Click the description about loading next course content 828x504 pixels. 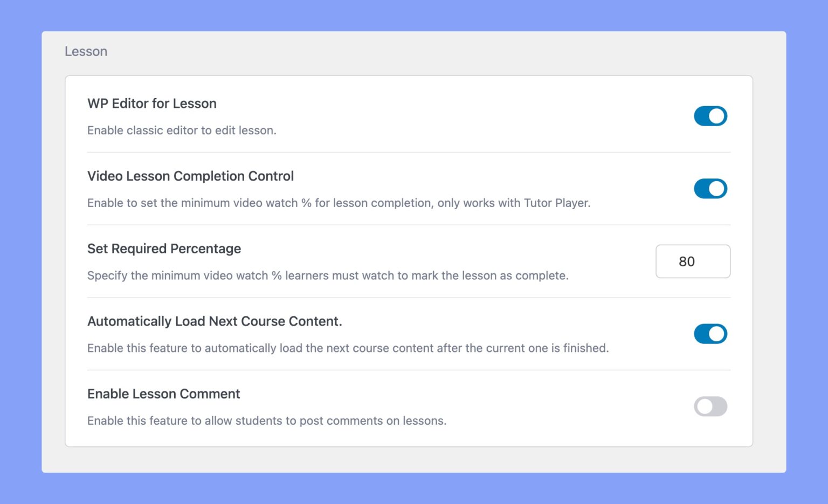tap(348, 348)
